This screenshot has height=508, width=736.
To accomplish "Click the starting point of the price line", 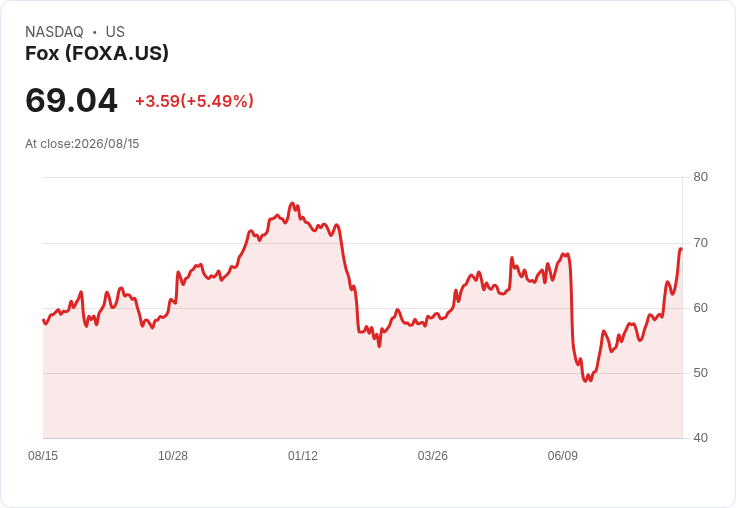I will (x=44, y=320).
